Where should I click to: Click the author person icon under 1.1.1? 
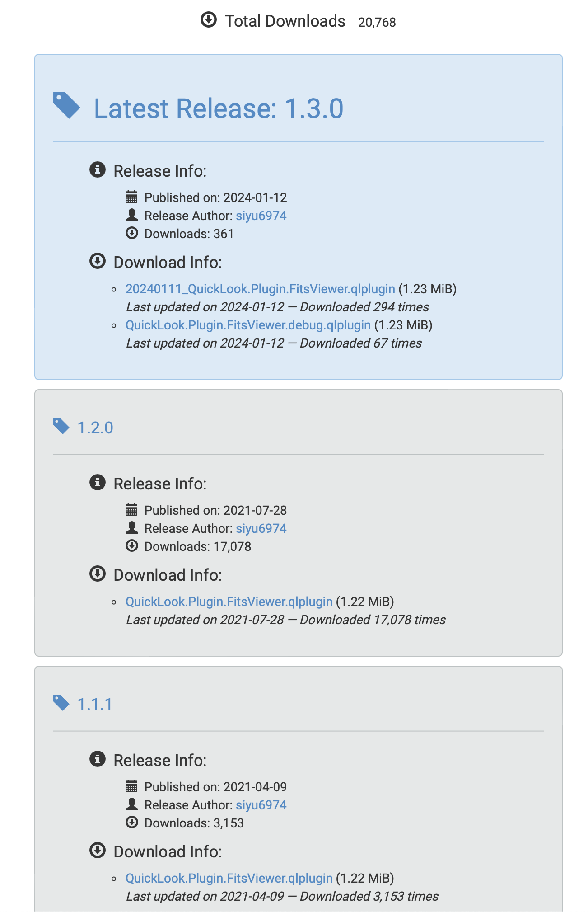[x=131, y=804]
